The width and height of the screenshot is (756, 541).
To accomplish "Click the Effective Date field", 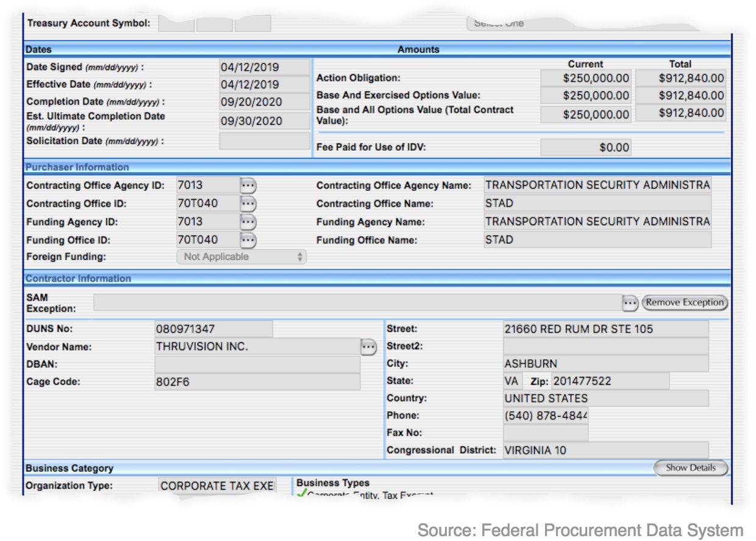I will click(x=265, y=84).
